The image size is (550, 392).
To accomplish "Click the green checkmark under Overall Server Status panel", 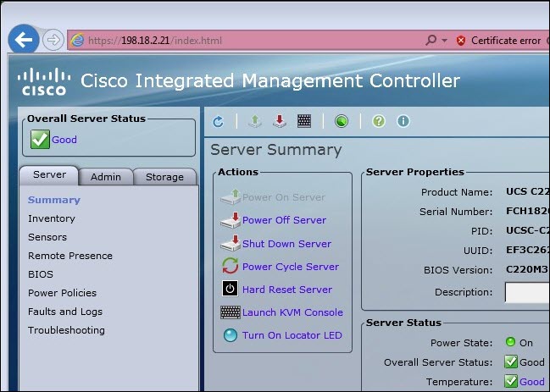I will coord(40,140).
